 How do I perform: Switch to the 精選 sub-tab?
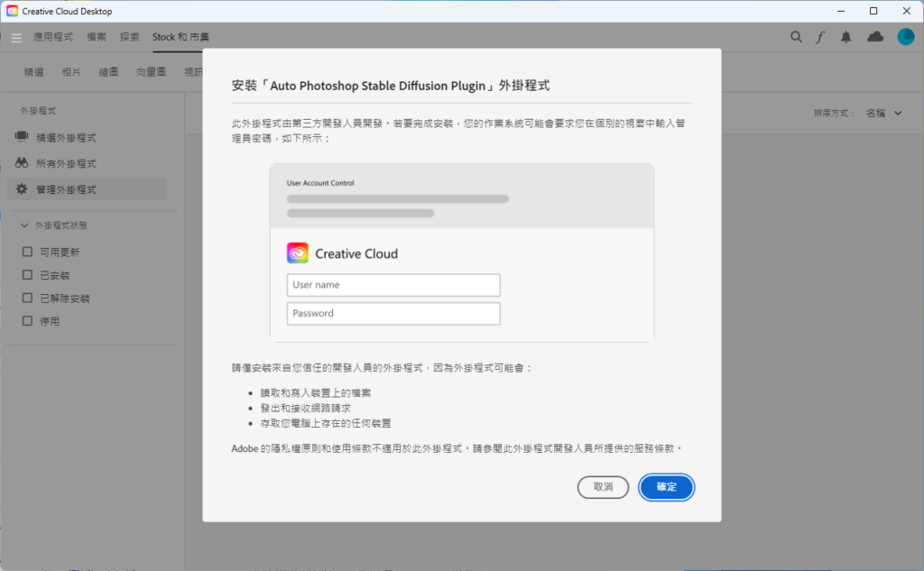(33, 72)
